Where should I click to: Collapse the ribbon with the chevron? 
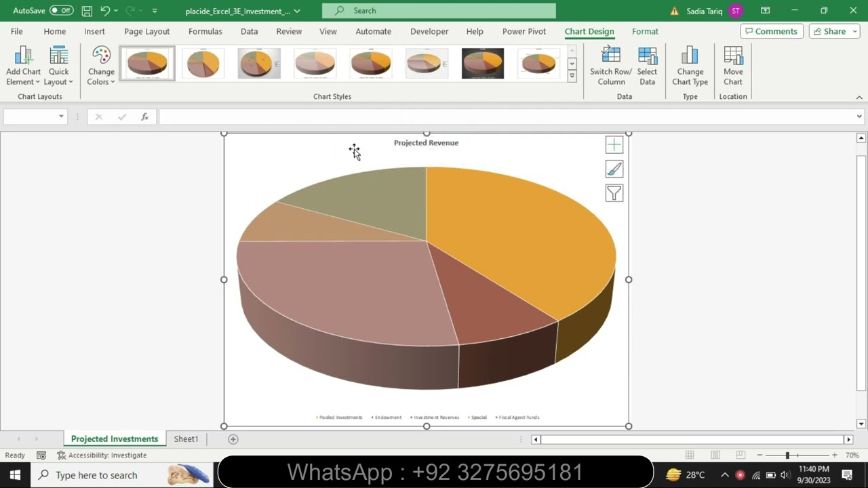[x=859, y=97]
